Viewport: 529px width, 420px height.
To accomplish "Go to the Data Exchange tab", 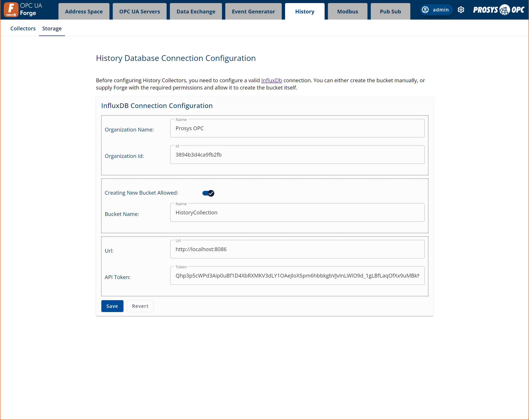I will click(x=196, y=11).
